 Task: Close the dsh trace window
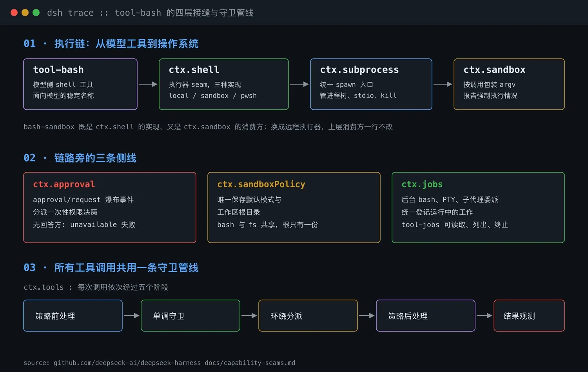(x=14, y=13)
